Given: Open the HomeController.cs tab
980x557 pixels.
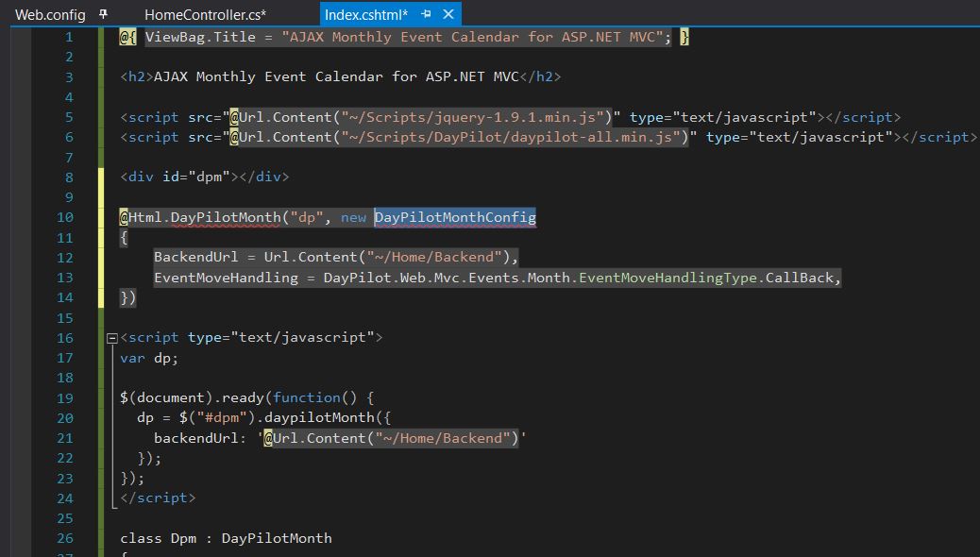Looking at the screenshot, I should [x=205, y=14].
